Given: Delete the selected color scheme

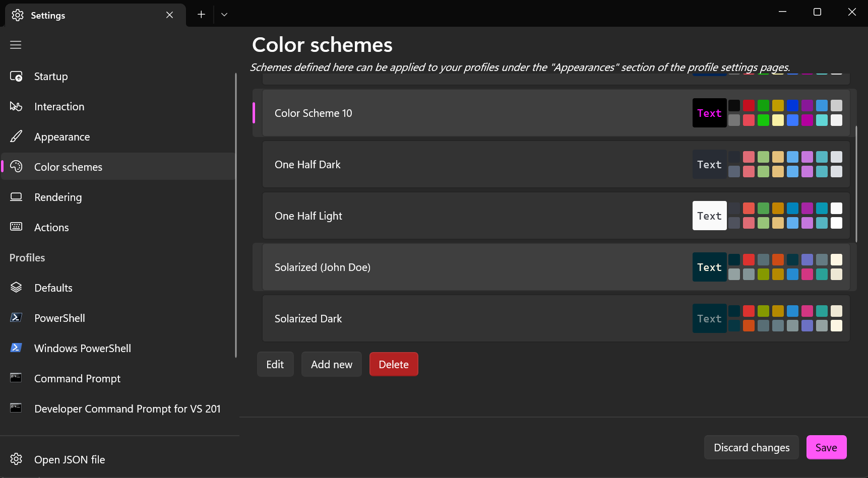Looking at the screenshot, I should 394,364.
